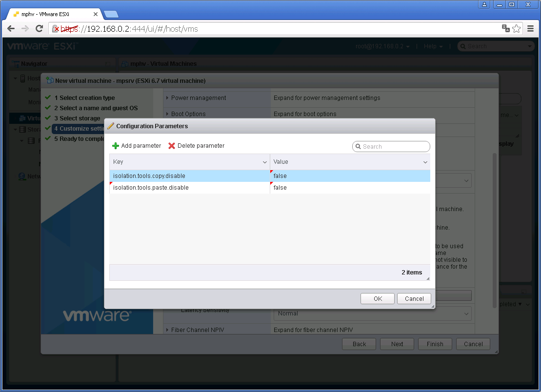Bookmark this page with the star icon

pyautogui.click(x=516, y=29)
